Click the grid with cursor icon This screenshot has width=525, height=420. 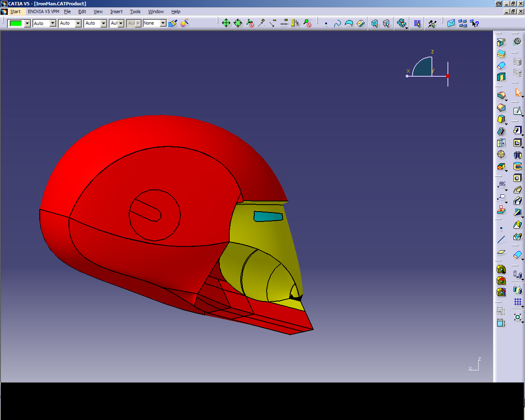[417, 23]
